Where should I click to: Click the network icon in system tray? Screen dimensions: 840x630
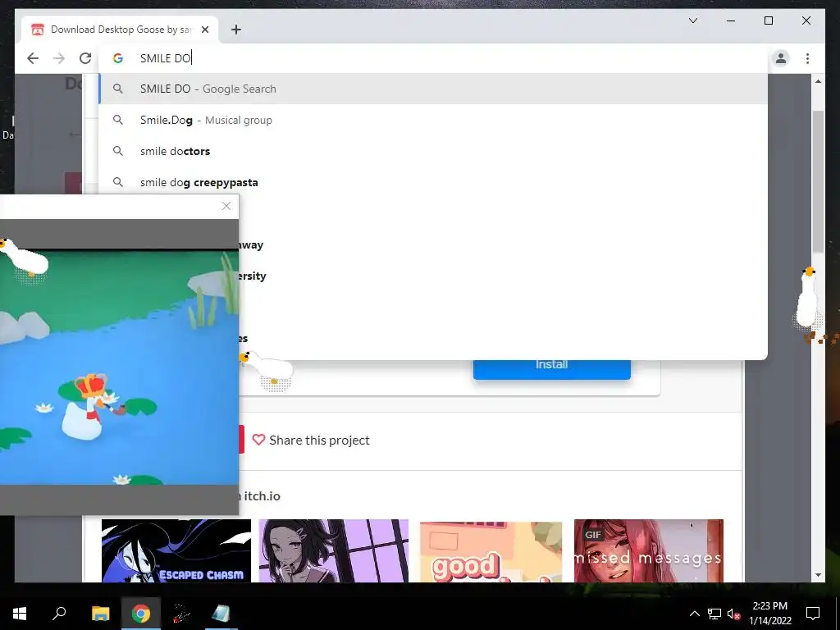pyautogui.click(x=714, y=614)
